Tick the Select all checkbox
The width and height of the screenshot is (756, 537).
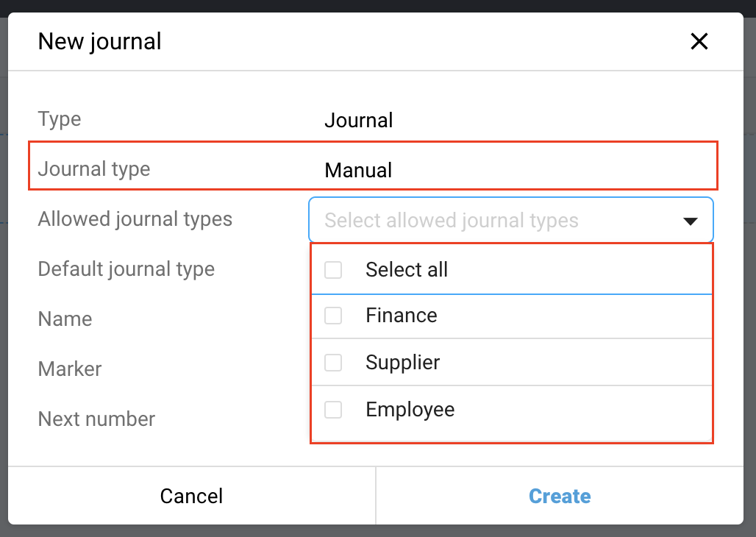pyautogui.click(x=333, y=270)
